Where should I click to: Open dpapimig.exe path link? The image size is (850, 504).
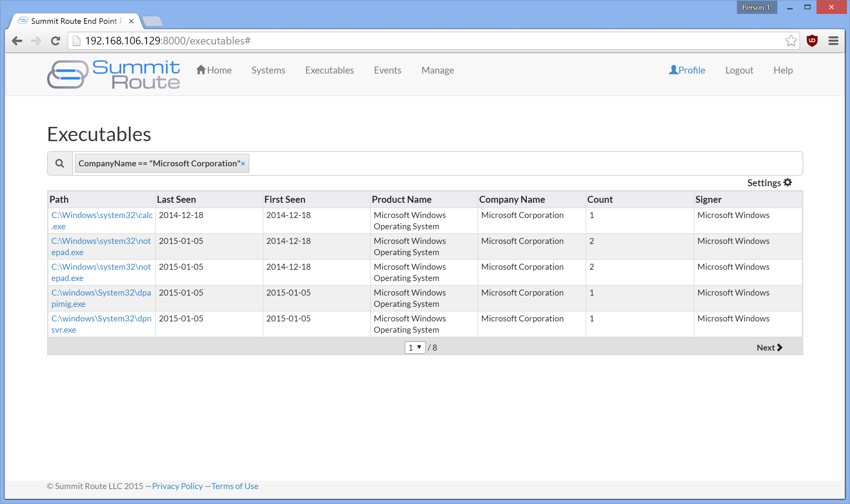[x=101, y=298]
